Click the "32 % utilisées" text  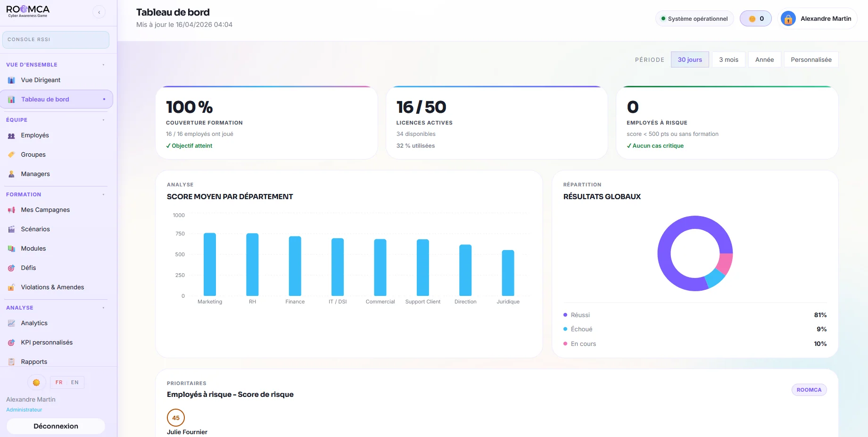tap(416, 146)
